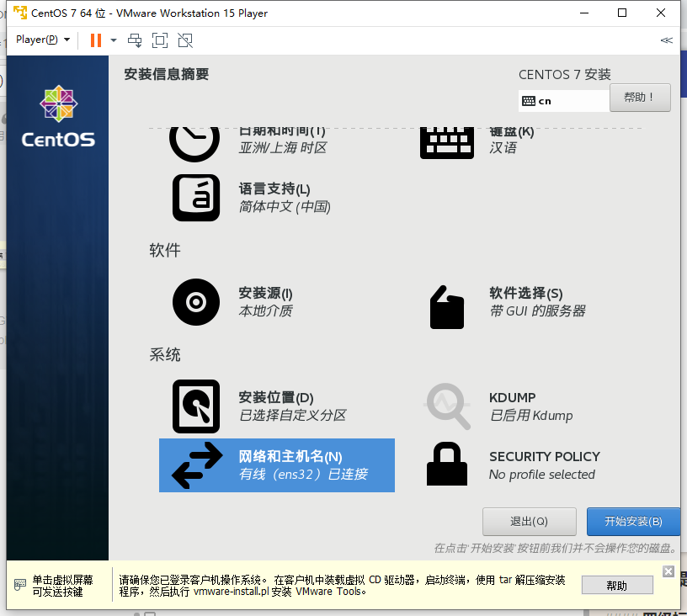Send Ctrl+Alt+Del to the guest
This screenshot has height=616, width=687.
click(x=135, y=40)
